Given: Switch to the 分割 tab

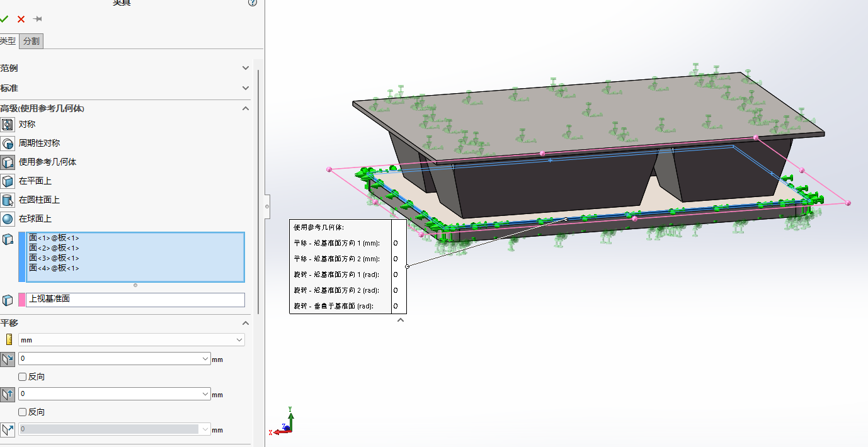Looking at the screenshot, I should coord(31,41).
